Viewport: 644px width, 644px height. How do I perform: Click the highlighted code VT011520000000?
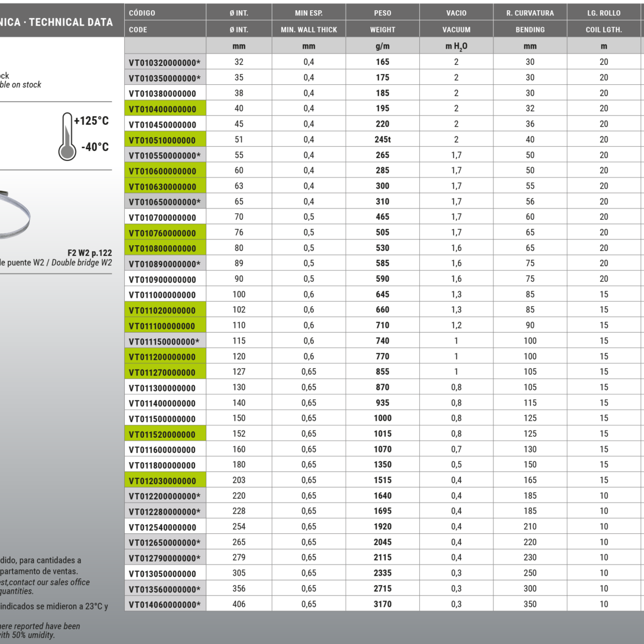click(x=163, y=434)
